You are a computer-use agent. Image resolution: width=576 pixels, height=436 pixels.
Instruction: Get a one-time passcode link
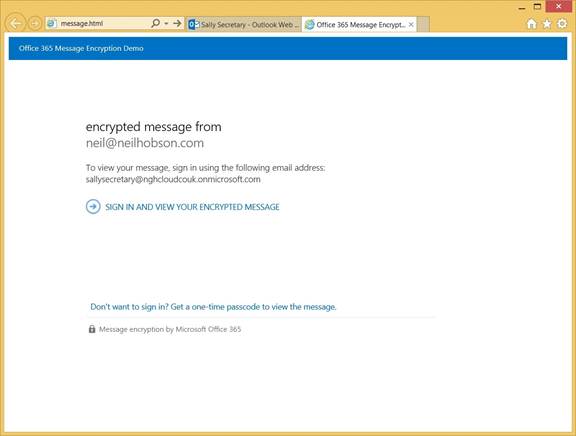coord(213,307)
